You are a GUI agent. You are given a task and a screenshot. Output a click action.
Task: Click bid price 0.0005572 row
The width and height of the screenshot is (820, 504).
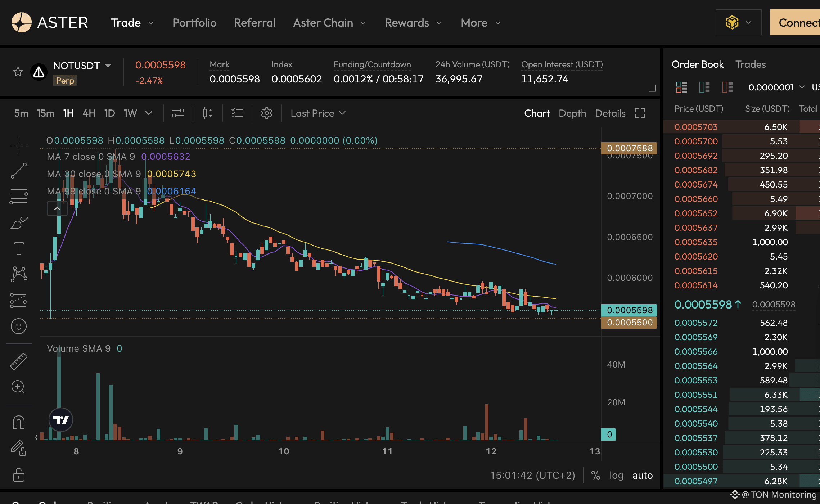(742, 323)
